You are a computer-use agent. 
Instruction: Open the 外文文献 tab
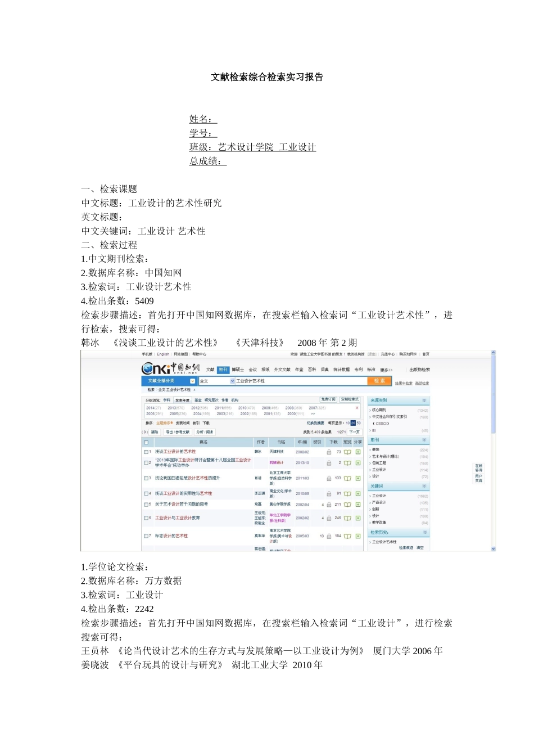click(282, 370)
